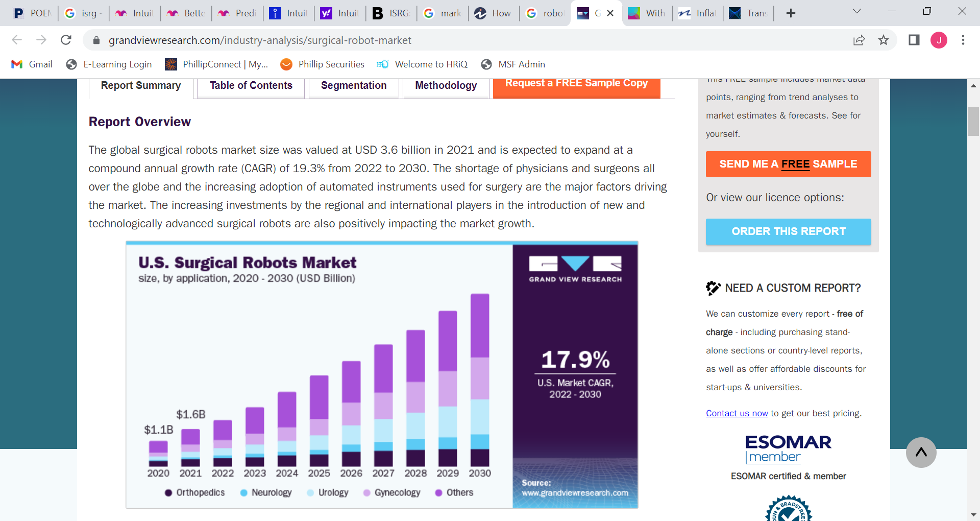Toggle Neurology series in chart legend
Screen dimensions: 980x521
coord(266,492)
